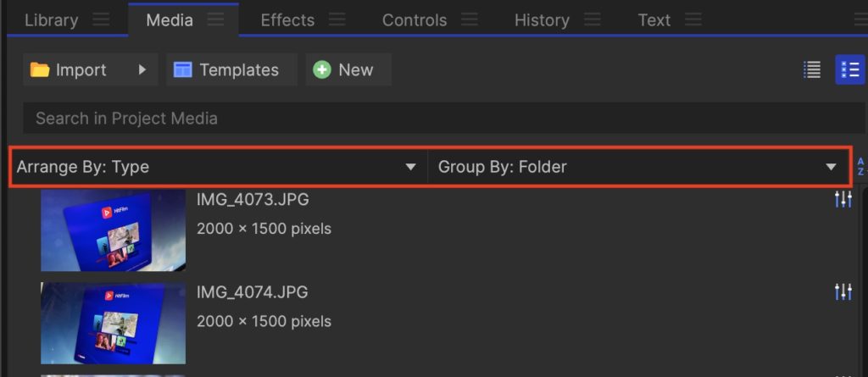Screen dimensions: 868x377
Task: Click the New button
Action: tap(344, 70)
